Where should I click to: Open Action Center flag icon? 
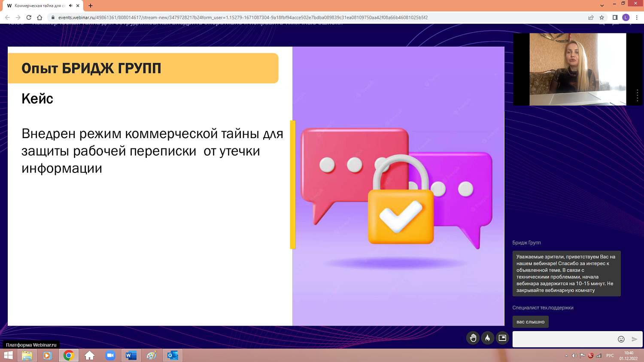(x=583, y=356)
